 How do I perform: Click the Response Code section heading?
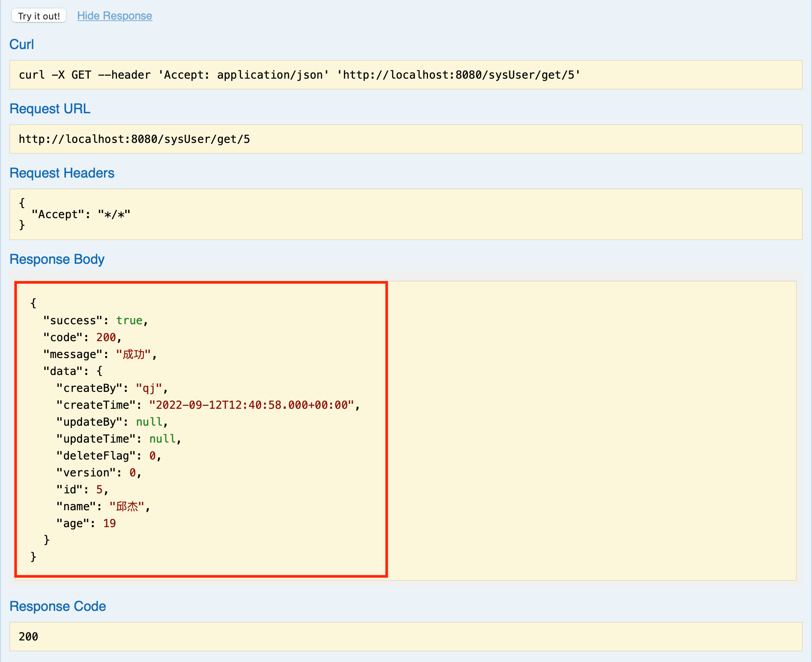58,606
